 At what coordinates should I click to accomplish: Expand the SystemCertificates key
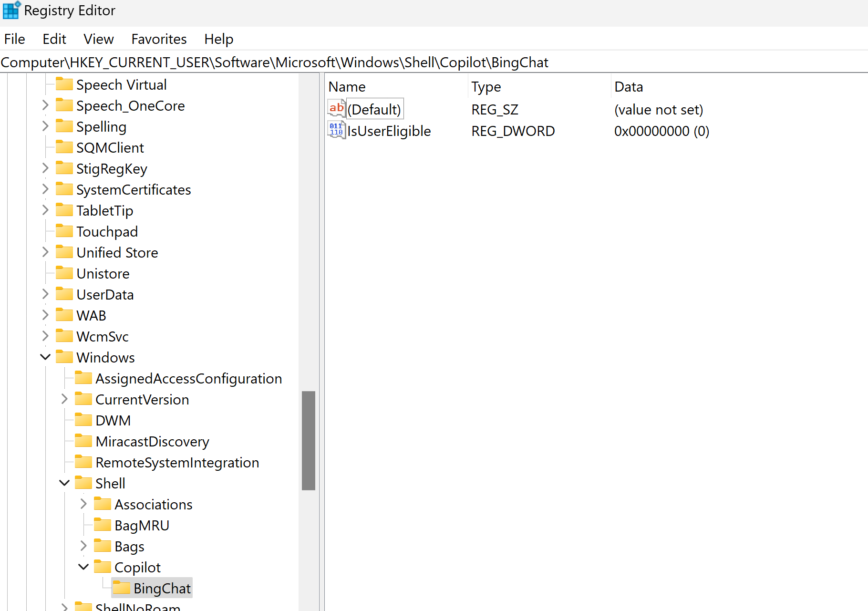[45, 189]
